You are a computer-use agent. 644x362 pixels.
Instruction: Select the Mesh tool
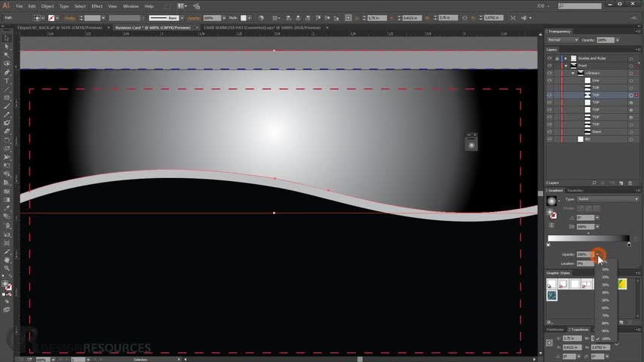pos(7,192)
